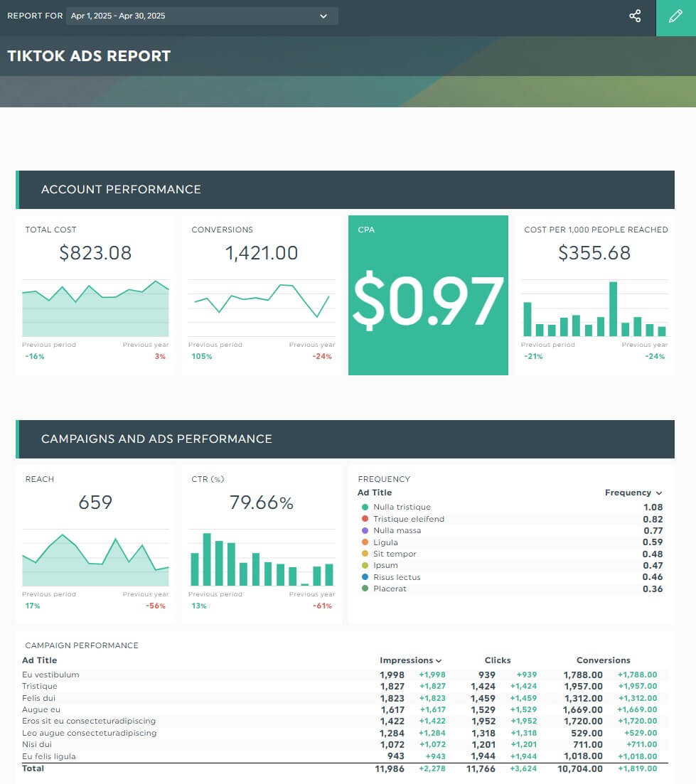Click the Frequency widget title
696x784 pixels.
pyautogui.click(x=384, y=479)
